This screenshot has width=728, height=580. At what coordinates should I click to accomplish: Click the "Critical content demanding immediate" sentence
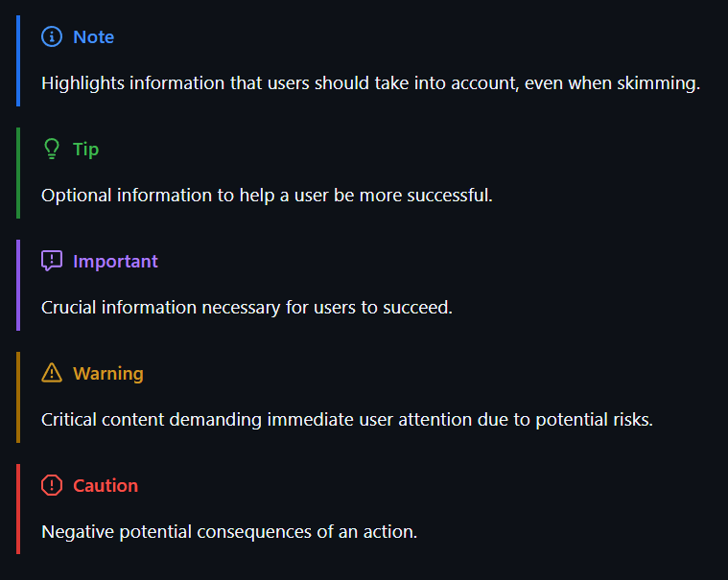click(x=346, y=420)
